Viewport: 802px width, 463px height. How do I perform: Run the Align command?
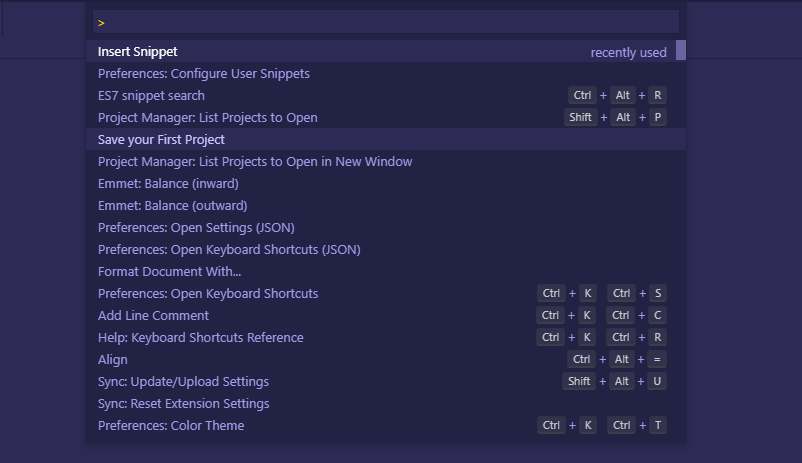pyautogui.click(x=113, y=360)
